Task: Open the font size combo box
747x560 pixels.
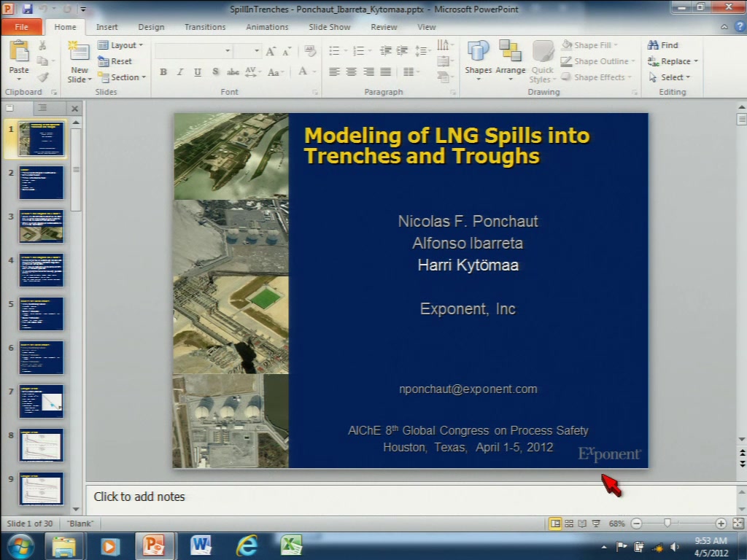Action: 248,50
